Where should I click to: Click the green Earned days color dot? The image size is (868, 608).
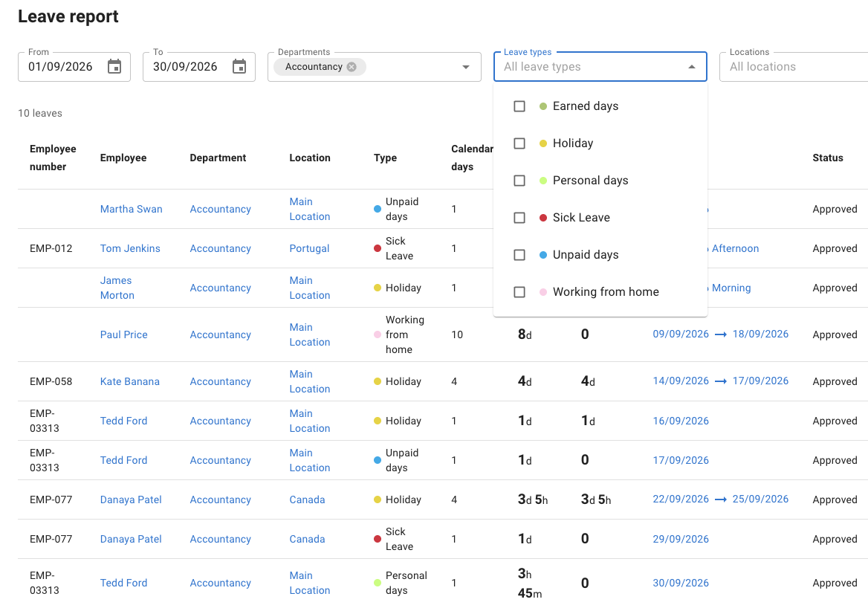click(x=543, y=106)
